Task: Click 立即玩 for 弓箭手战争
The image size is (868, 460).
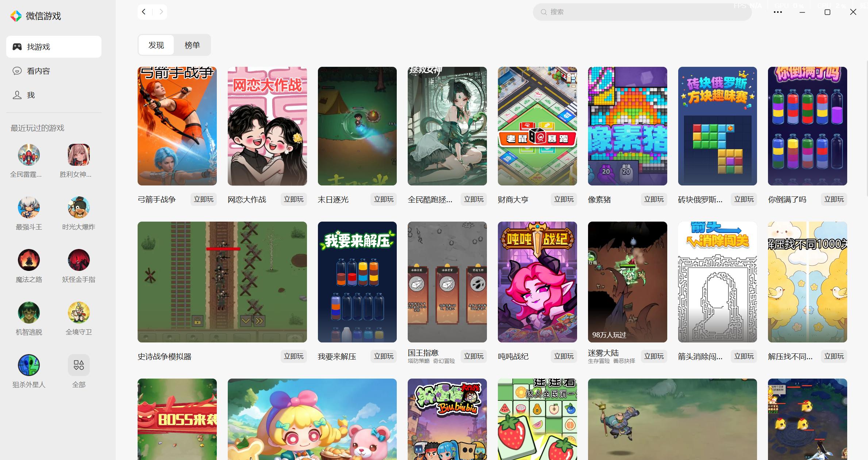Action: [203, 199]
